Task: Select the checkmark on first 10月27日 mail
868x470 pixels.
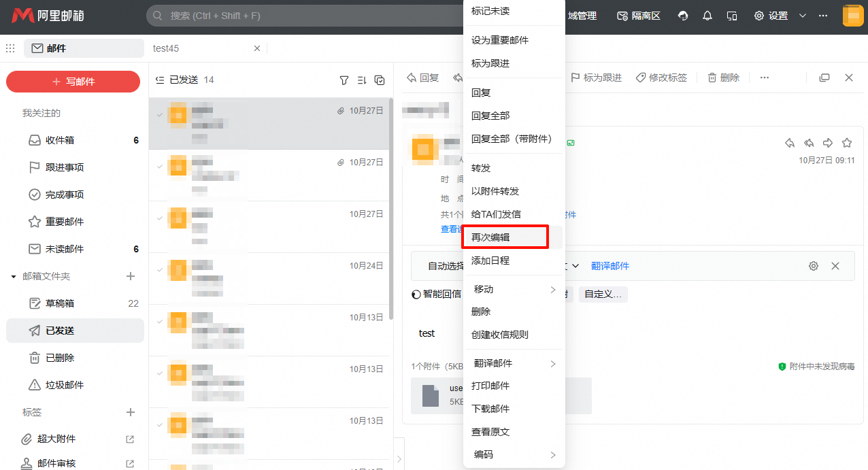Action: [160, 115]
